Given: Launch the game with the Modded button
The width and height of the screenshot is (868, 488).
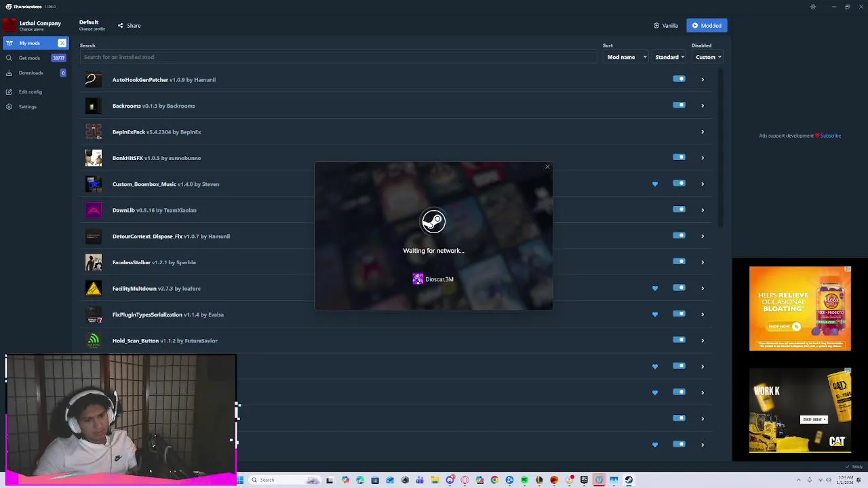Looking at the screenshot, I should coord(707,26).
